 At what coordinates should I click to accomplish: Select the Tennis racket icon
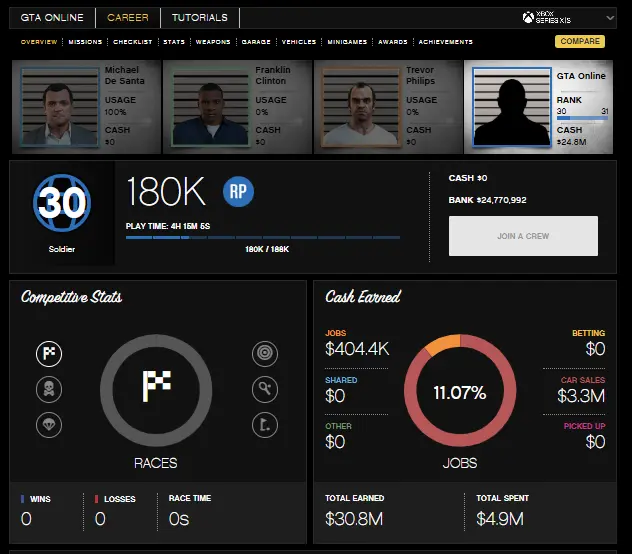pyautogui.click(x=262, y=388)
